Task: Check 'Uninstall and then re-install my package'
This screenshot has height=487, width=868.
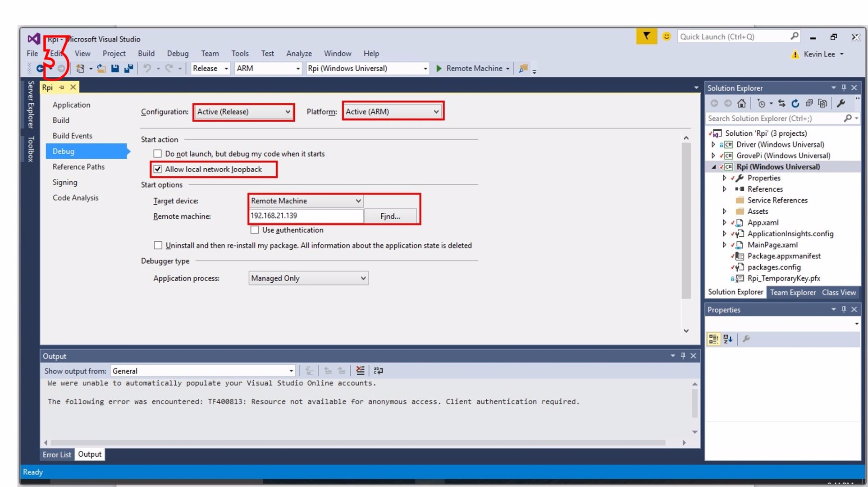Action: point(158,245)
